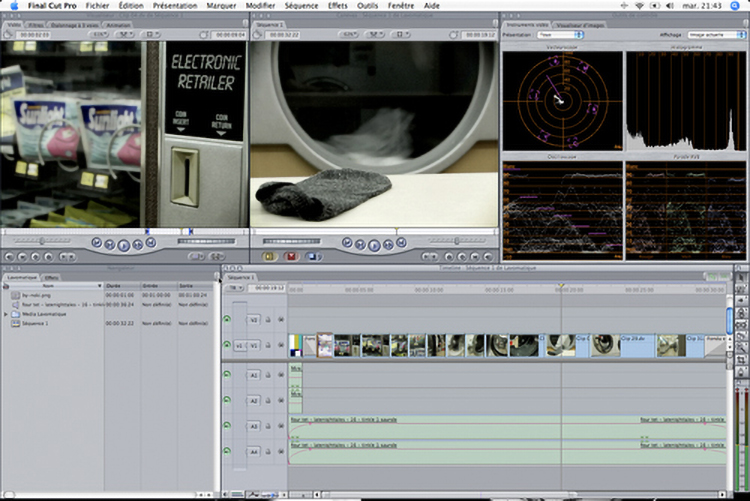Open the Apple menu
750x501 pixels.
[14, 6]
